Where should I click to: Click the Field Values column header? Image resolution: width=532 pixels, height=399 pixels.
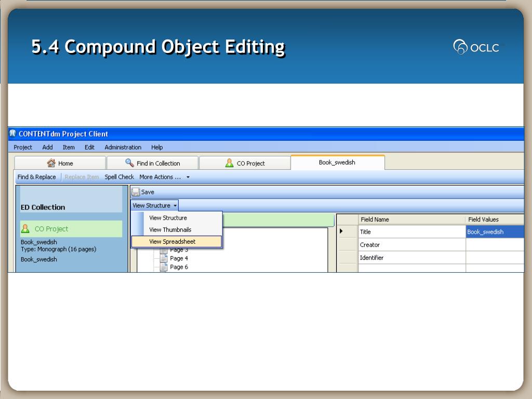(x=495, y=220)
